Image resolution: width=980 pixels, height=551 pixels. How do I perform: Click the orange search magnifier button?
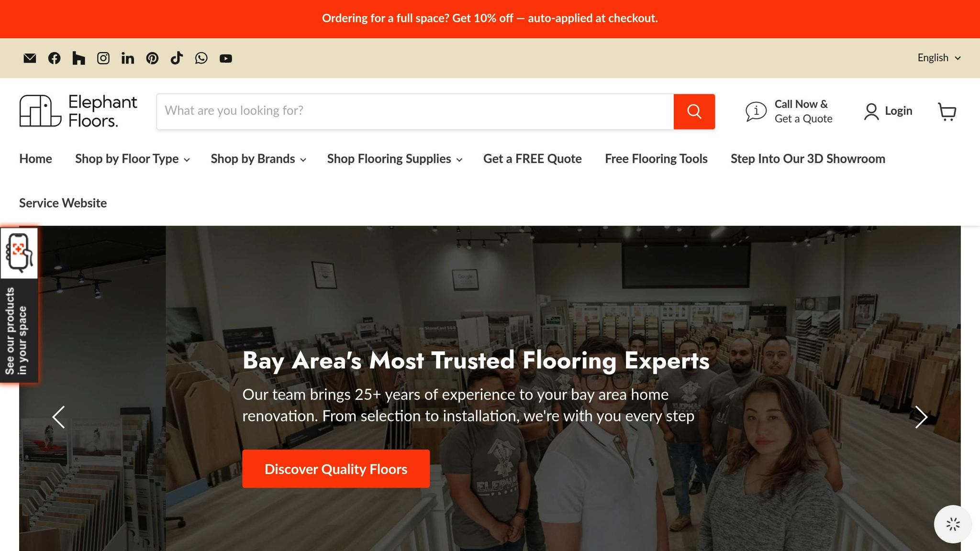[x=694, y=111]
